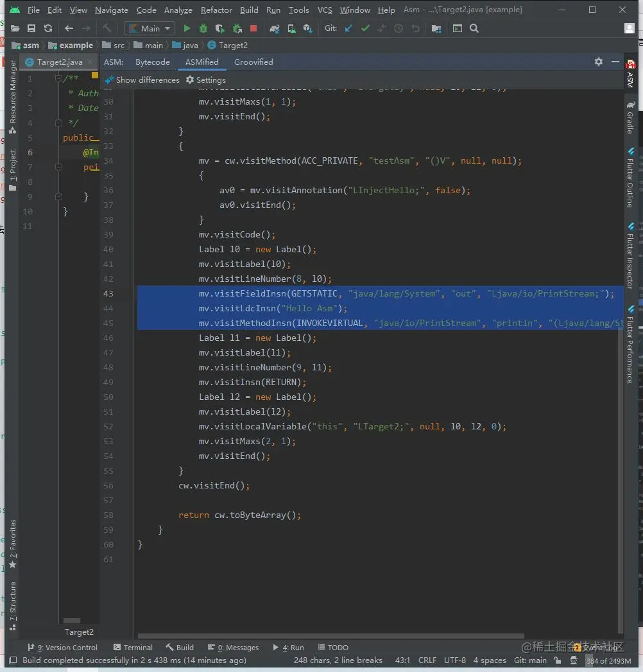
Task: Open the 7: Structure side panel
Action: [13, 606]
